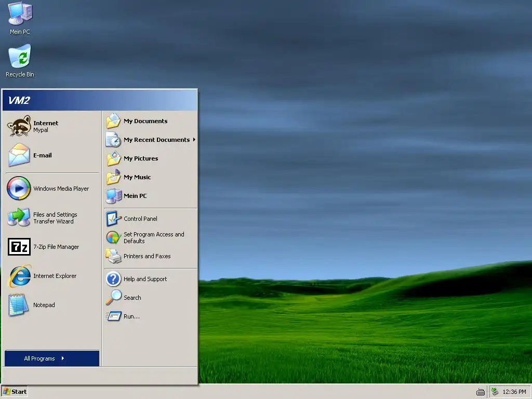
Task: Open the Notepad icon
Action: click(18, 304)
